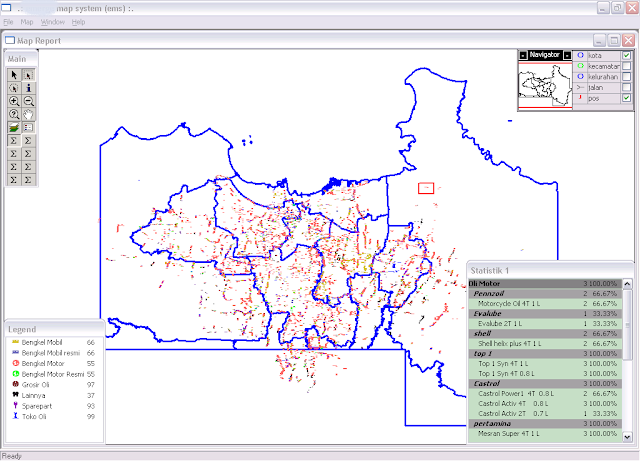640x461 pixels.
Task: Pick the hand pan tool
Action: tap(29, 114)
